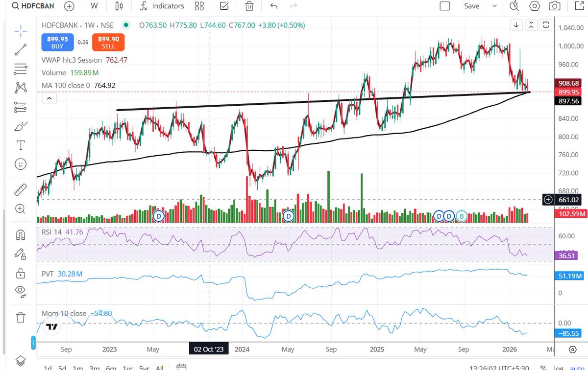The height and width of the screenshot is (370, 588).
Task: Click the B earnings marker on chart
Action: (462, 215)
